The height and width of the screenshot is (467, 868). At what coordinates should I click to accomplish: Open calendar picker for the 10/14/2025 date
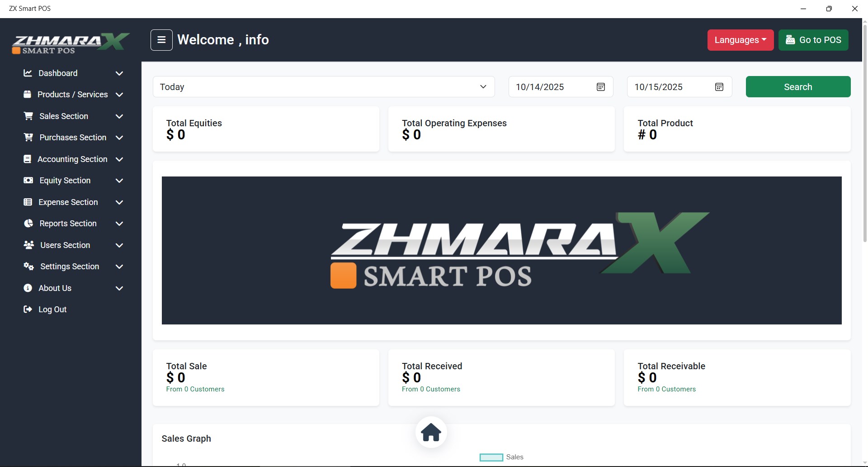[x=601, y=87]
